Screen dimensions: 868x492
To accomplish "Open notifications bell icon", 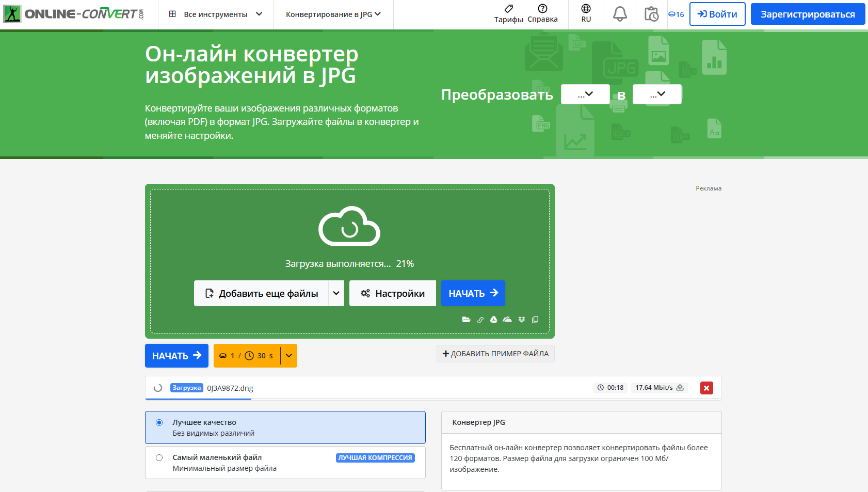I will coord(620,14).
